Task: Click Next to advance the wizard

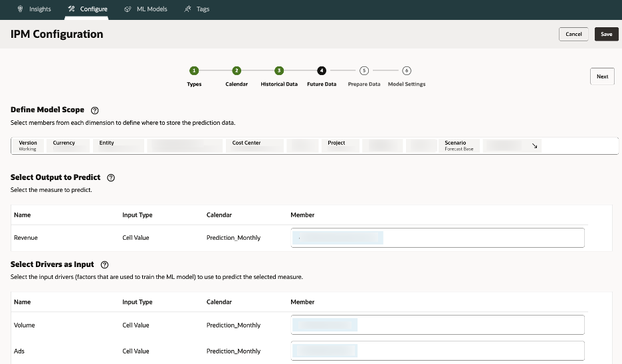Action: 602,76
